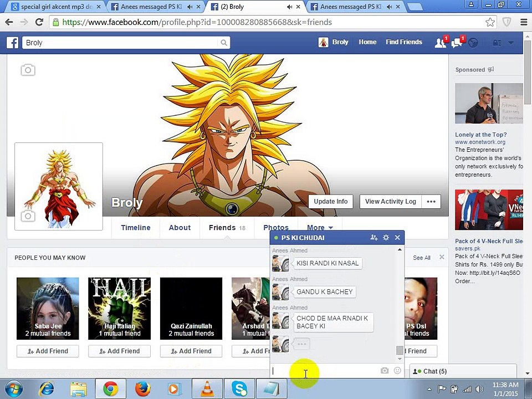The width and height of the screenshot is (532, 399).
Task: Add Qazi Zainullah as friend
Action: point(191,351)
